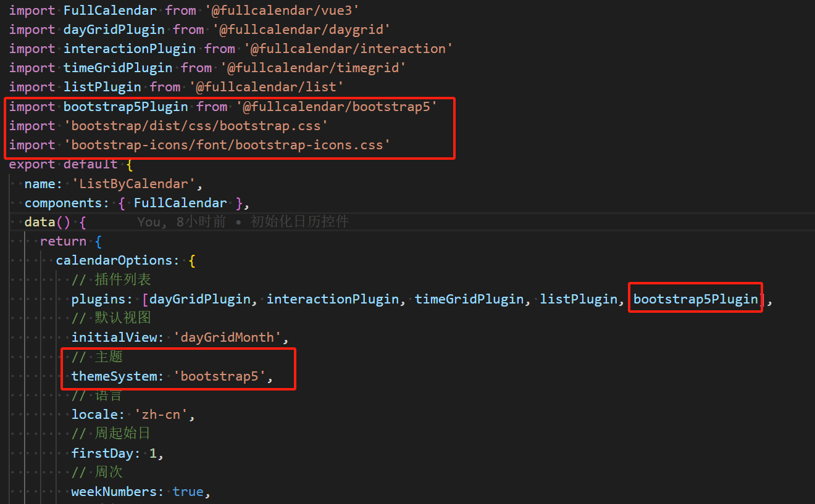This screenshot has height=504, width=815.
Task: Click the weekNumbers true value
Action: (188, 492)
